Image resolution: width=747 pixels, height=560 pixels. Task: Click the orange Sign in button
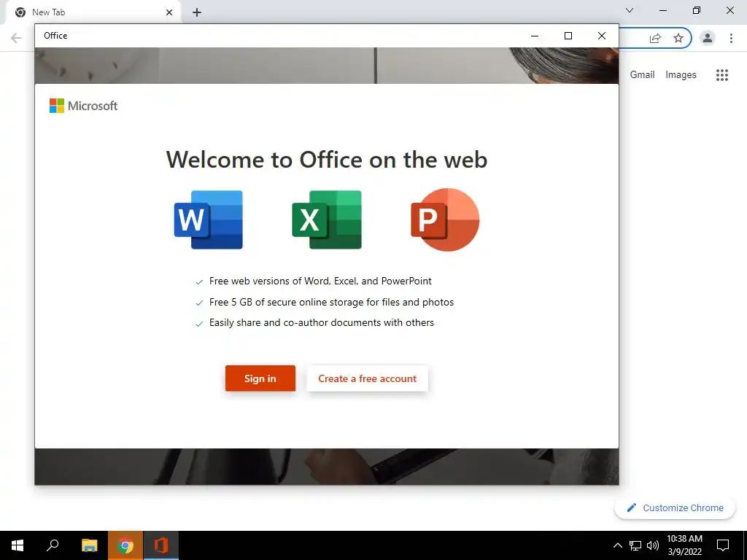click(x=260, y=378)
